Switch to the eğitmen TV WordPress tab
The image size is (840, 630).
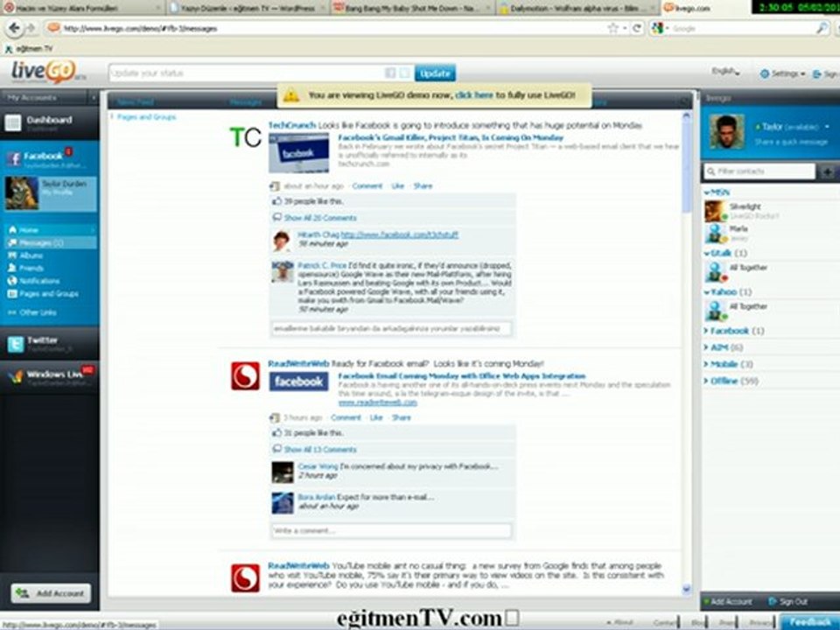[247, 8]
